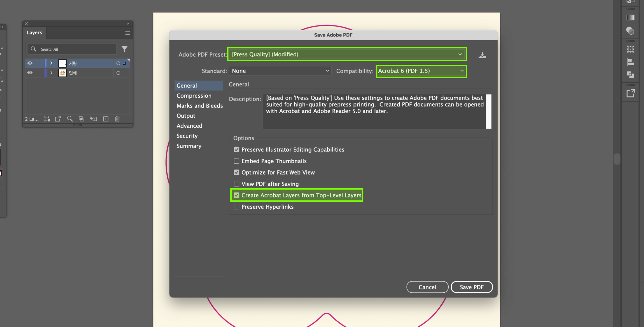Switch to Advanced settings
644x327 pixels.
pos(189,126)
